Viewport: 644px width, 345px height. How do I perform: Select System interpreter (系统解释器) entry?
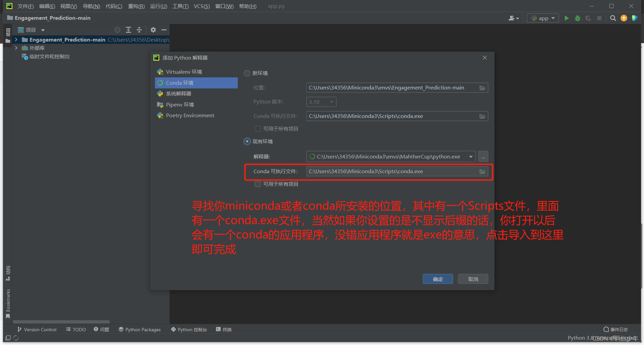pyautogui.click(x=196, y=94)
